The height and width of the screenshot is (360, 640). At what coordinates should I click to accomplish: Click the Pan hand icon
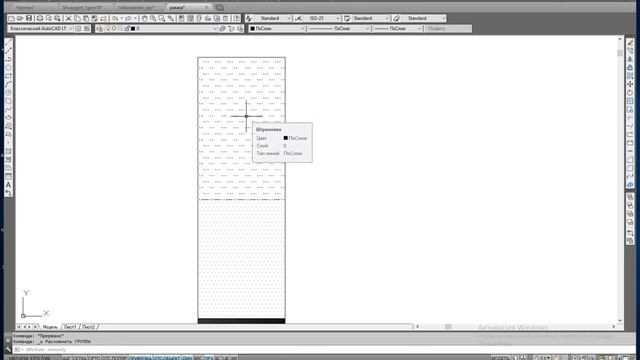pyautogui.click(x=144, y=18)
